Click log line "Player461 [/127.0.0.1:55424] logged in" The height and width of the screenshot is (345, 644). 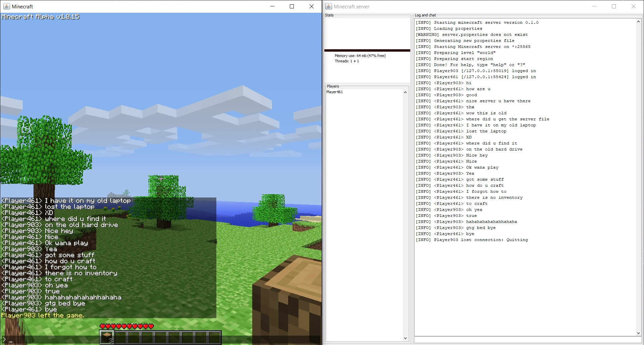tap(476, 77)
